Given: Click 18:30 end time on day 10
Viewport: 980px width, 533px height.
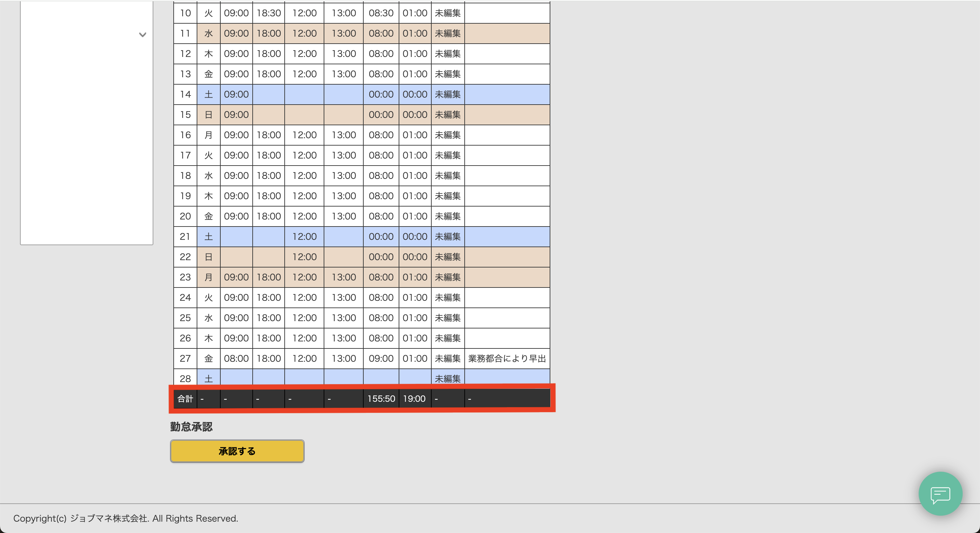Looking at the screenshot, I should click(269, 13).
